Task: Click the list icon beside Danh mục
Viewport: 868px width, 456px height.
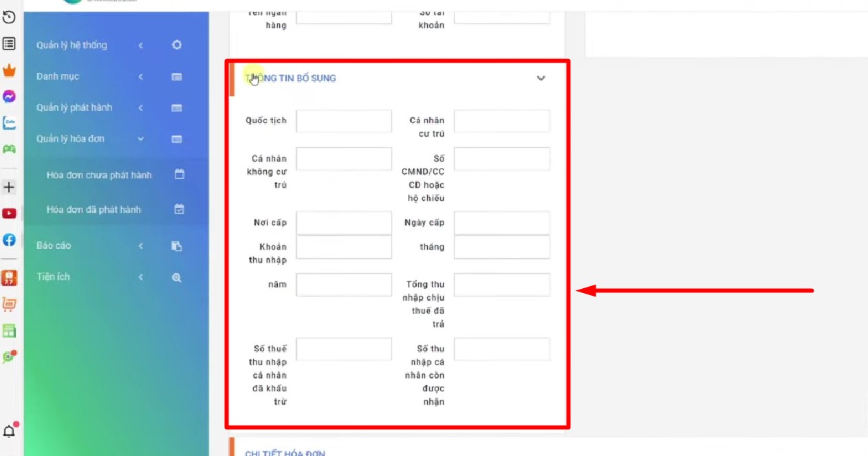Action: coord(177,76)
